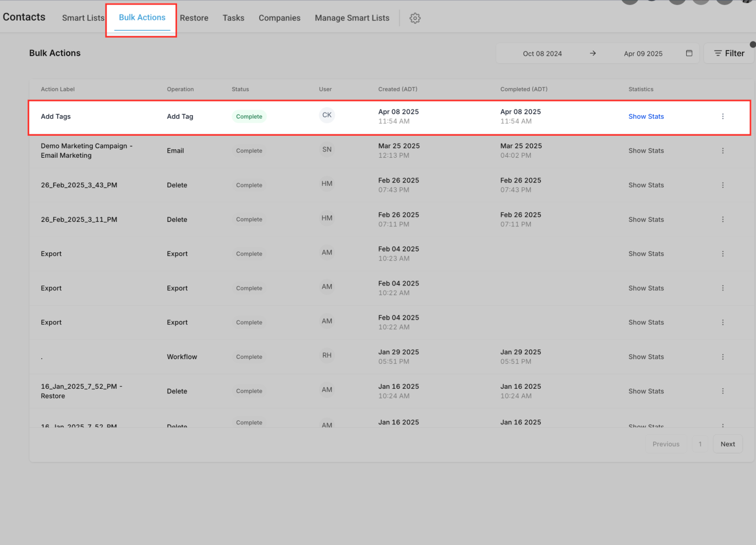Viewport: 756px width, 545px height.
Task: Select the Apr 09 2025 end date
Action: click(643, 54)
